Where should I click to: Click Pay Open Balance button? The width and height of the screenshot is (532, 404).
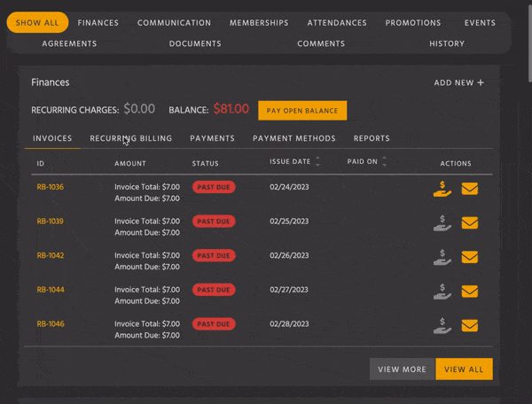coord(302,111)
